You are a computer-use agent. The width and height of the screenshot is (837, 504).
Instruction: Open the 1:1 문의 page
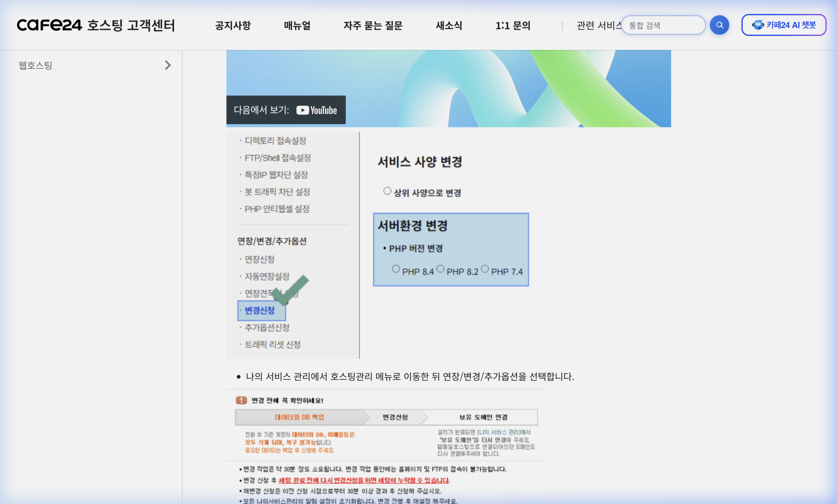point(513,25)
